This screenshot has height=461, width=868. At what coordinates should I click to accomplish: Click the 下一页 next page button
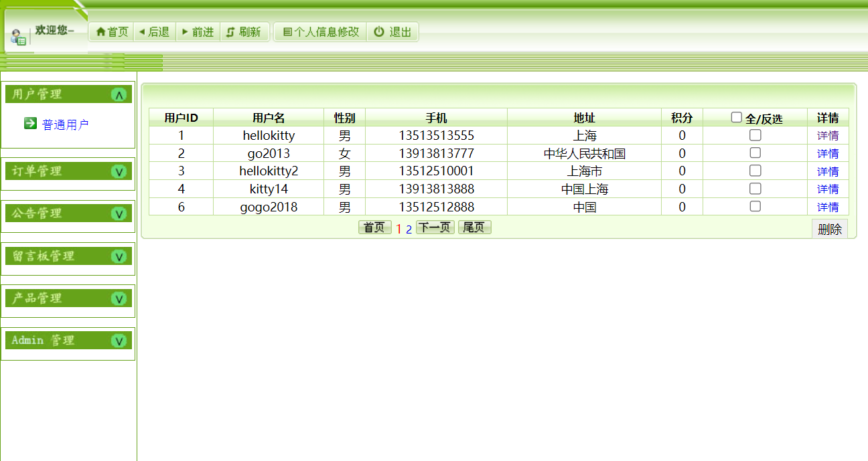[x=435, y=227]
